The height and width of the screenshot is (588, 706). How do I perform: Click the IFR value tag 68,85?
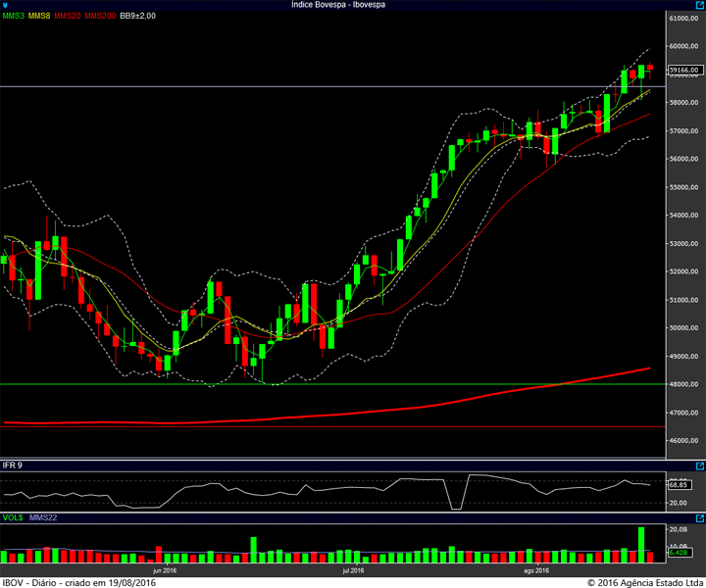(x=679, y=485)
